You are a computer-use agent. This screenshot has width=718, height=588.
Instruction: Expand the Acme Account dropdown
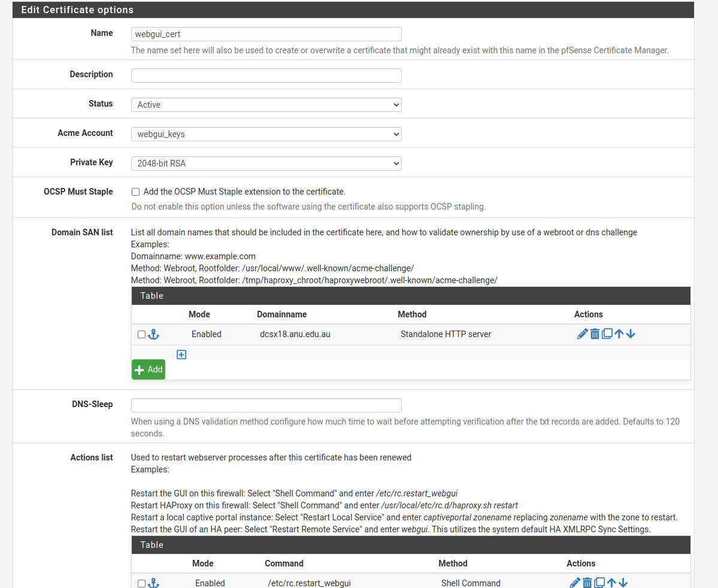coord(266,134)
